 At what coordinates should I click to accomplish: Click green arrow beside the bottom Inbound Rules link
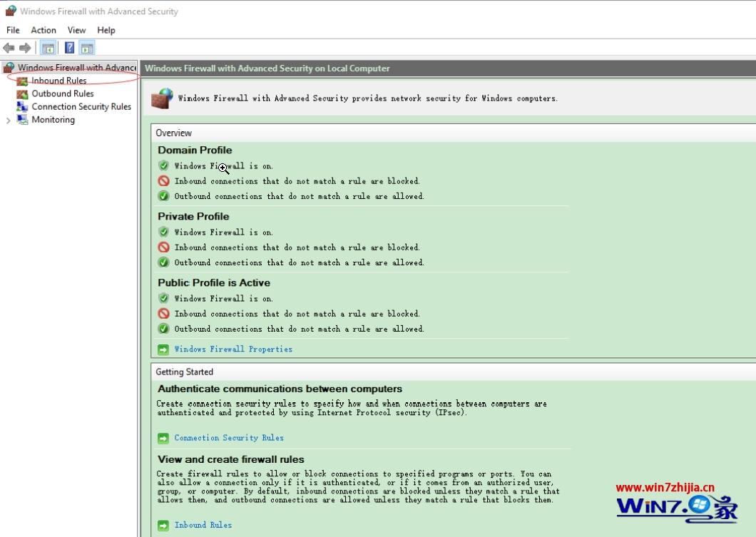[x=163, y=526]
